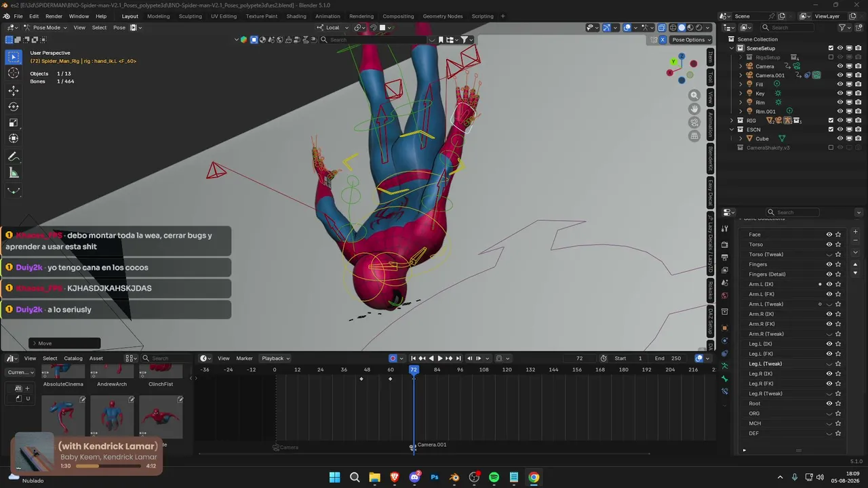Click the viewport zoom magnifier icon
This screenshot has height=488, width=868.
coord(694,96)
